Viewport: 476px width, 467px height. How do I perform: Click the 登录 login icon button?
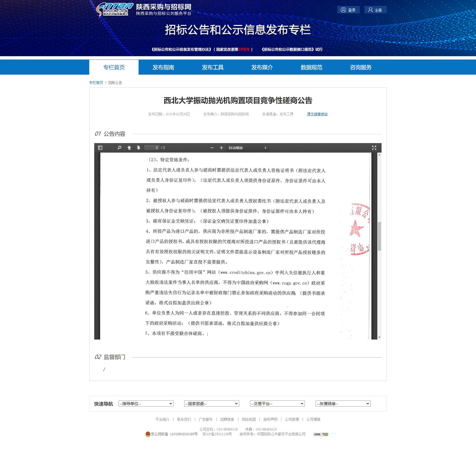click(x=348, y=10)
